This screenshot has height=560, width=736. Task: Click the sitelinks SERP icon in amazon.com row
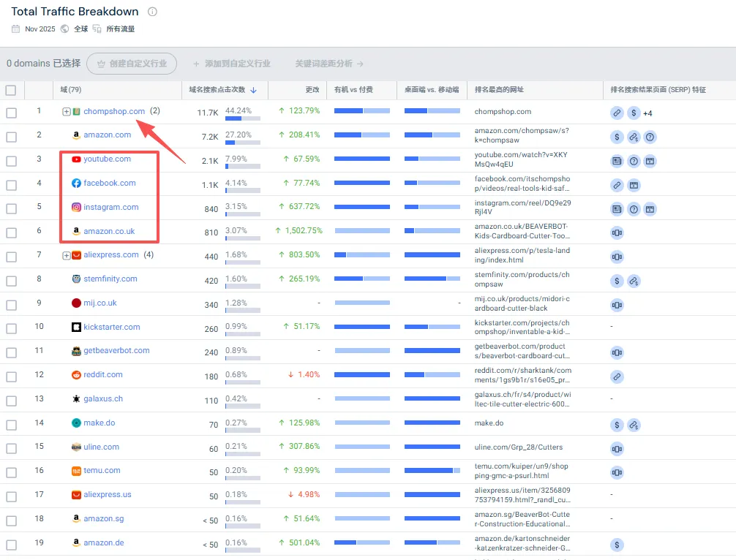(634, 137)
